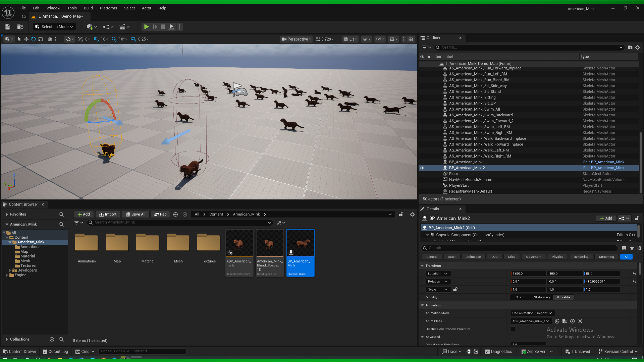Open the Selection Mode dropdown
Image resolution: width=644 pixels, height=362 pixels.
coord(54,27)
